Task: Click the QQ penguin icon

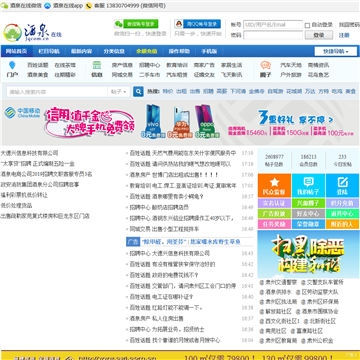Action: coord(179,24)
